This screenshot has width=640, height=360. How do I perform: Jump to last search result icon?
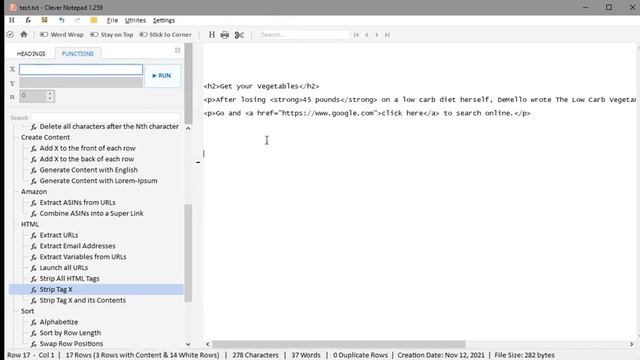(387, 35)
